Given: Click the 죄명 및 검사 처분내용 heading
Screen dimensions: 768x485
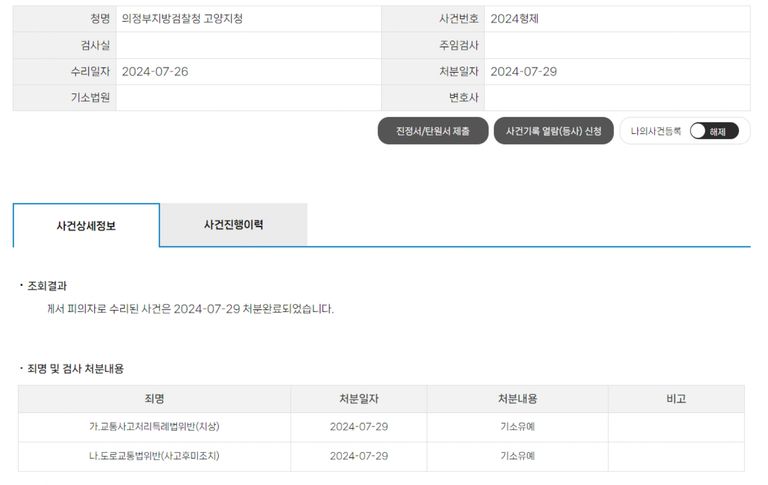Looking at the screenshot, I should 76,369.
